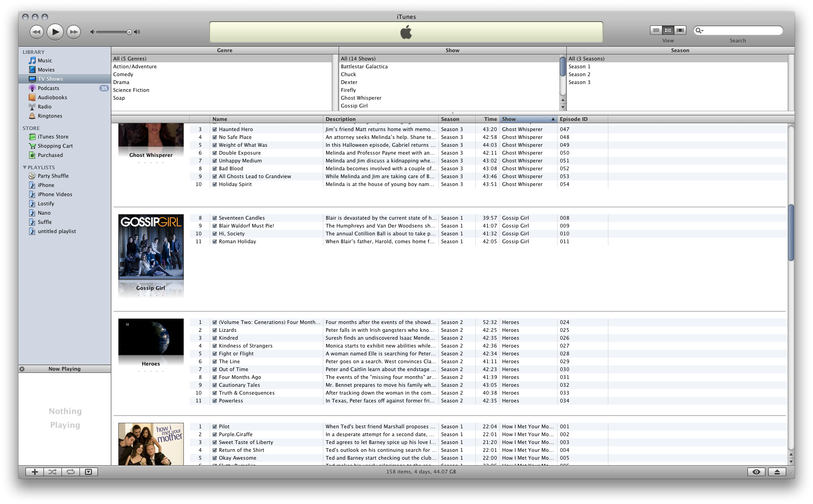
Task: Show or hide the artwork viewer button
Action: coord(89,472)
